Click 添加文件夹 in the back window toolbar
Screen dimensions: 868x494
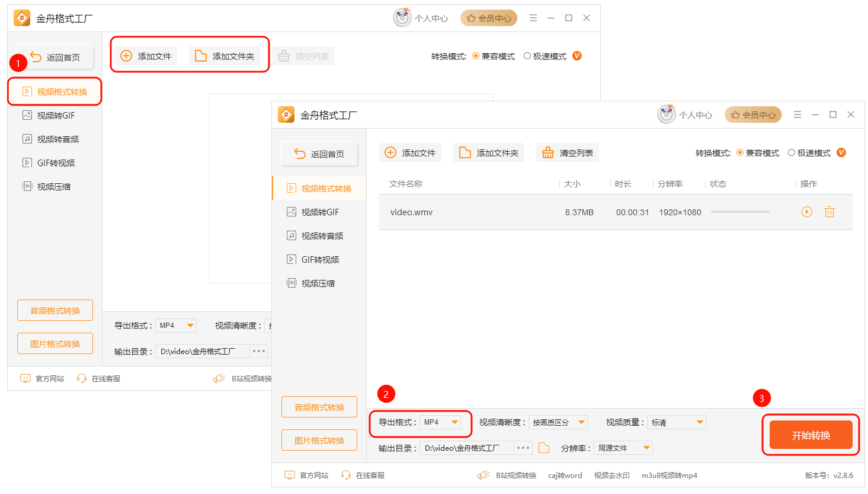pos(225,56)
